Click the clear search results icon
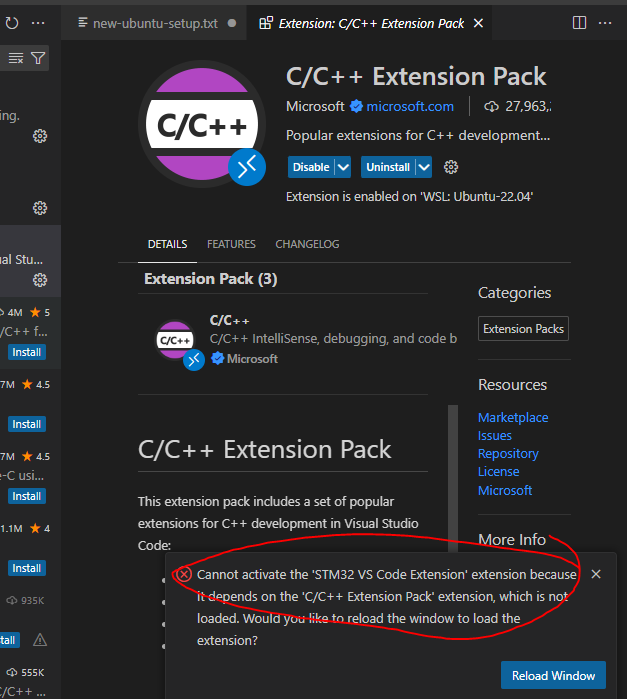The height and width of the screenshot is (699, 627). (16, 59)
